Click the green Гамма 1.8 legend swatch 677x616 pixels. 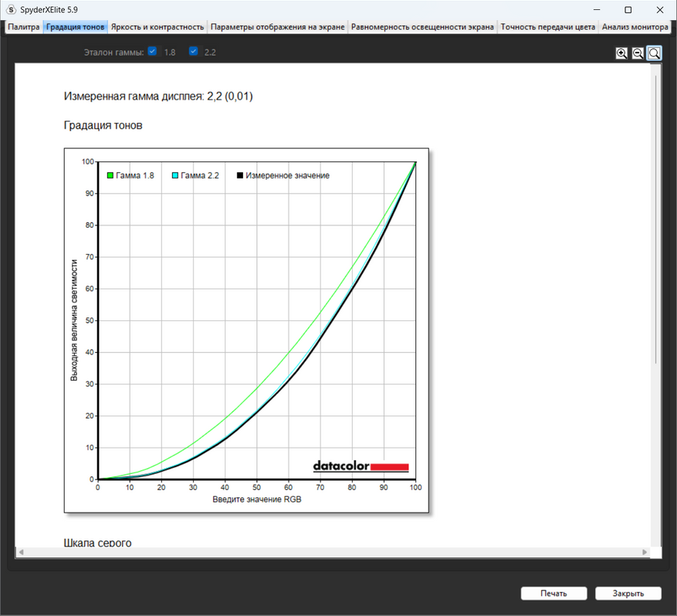(x=110, y=176)
